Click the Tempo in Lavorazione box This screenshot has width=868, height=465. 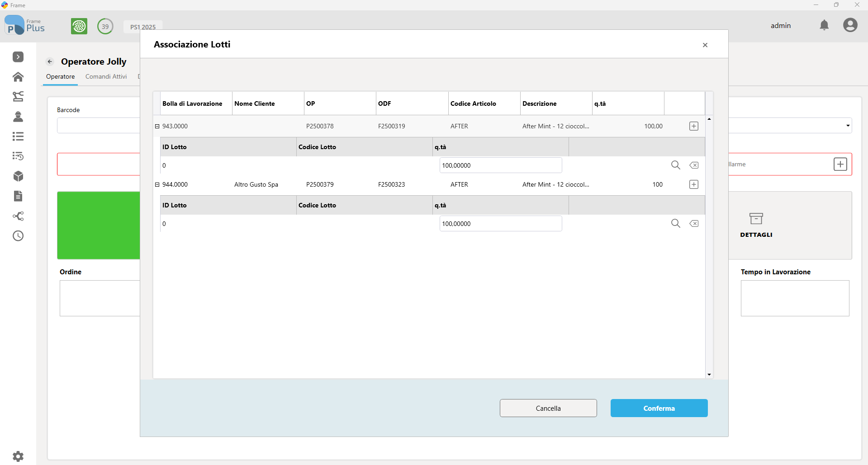(x=795, y=298)
